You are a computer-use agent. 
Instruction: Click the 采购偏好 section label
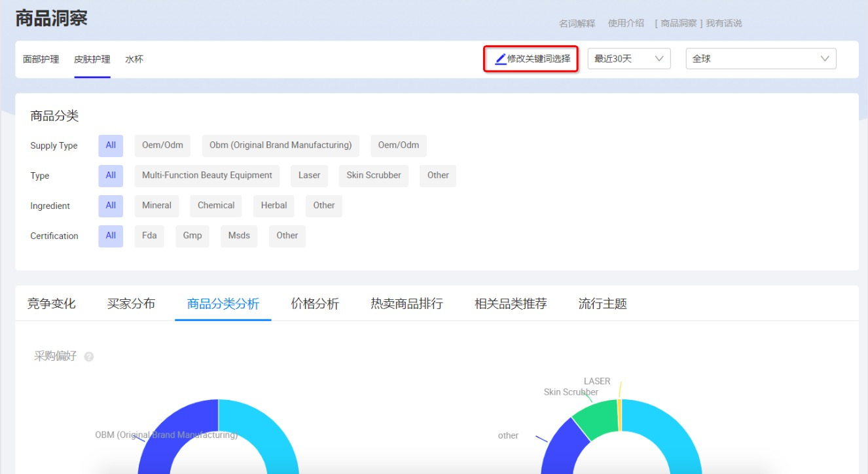(x=56, y=356)
